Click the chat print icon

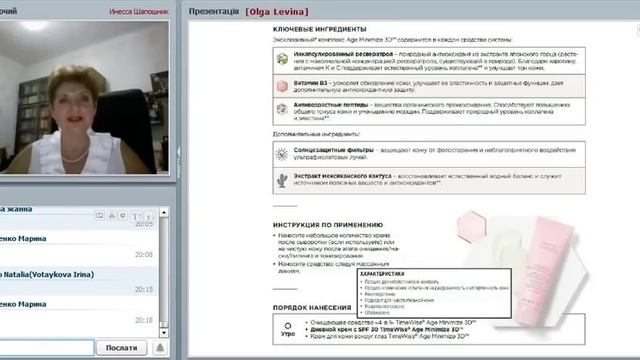[111, 215]
